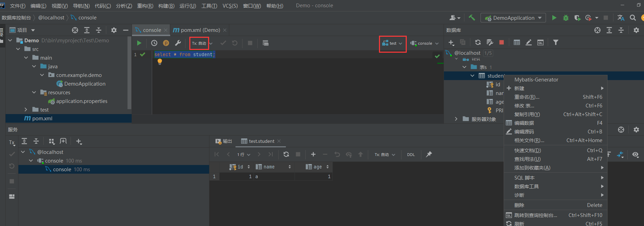
Task: Sort by the name column header
Action: [x=273, y=167]
